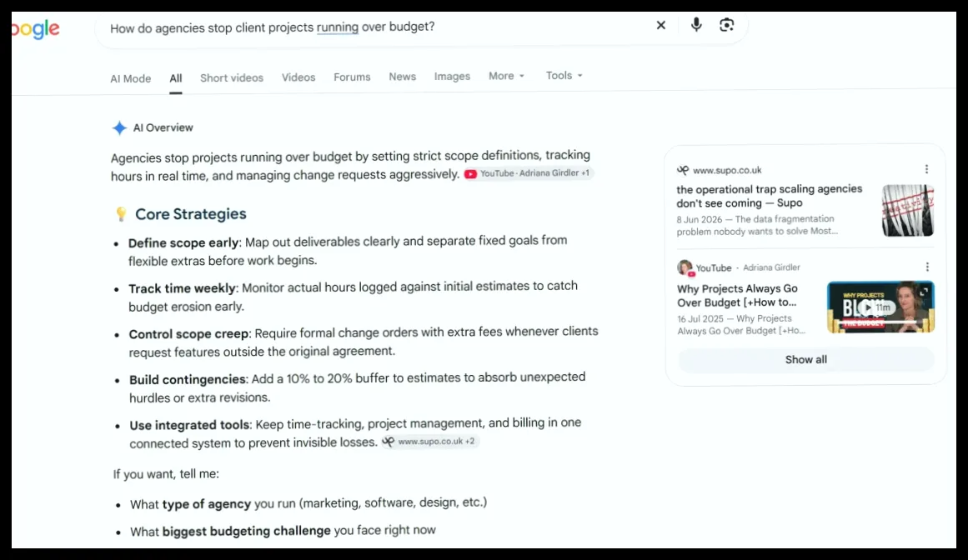Open the Supo article thumbnail image
The width and height of the screenshot is (968, 560).
point(907,210)
